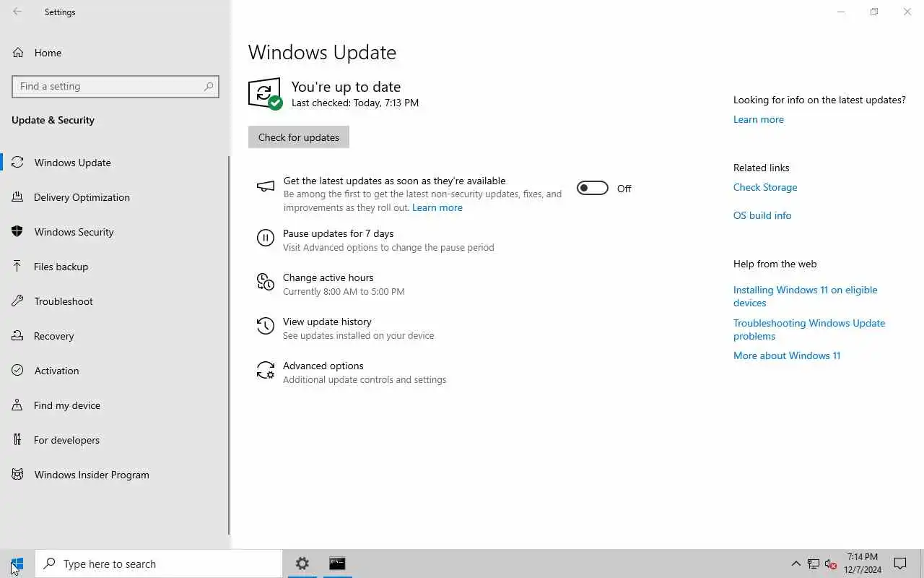Viewport: 924px width, 578px height.
Task: Click the Windows Update sync icon in sidebar
Action: coord(18,163)
